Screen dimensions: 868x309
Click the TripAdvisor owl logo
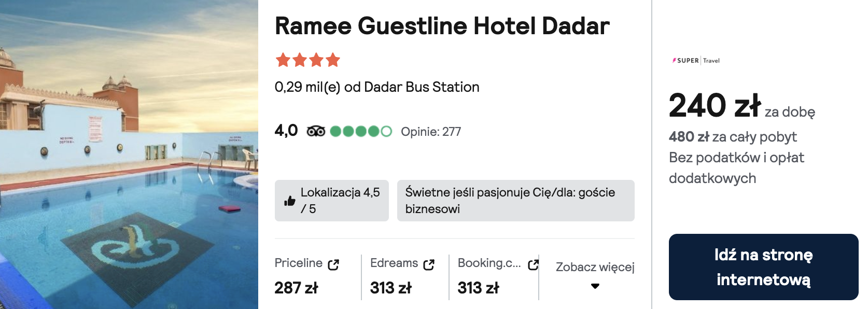click(316, 131)
